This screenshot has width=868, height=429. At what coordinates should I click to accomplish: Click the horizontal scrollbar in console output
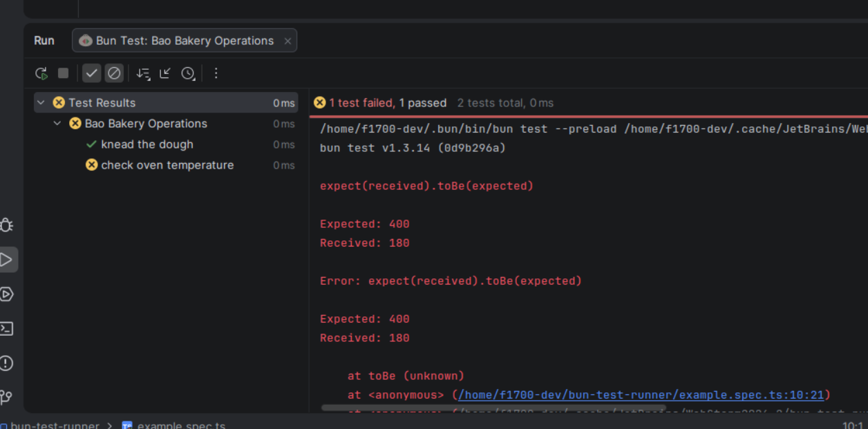pos(493,408)
